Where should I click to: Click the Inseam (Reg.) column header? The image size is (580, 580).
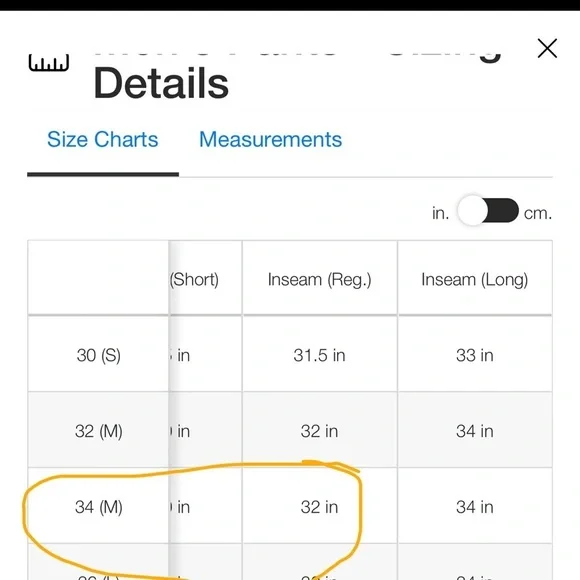coord(320,279)
